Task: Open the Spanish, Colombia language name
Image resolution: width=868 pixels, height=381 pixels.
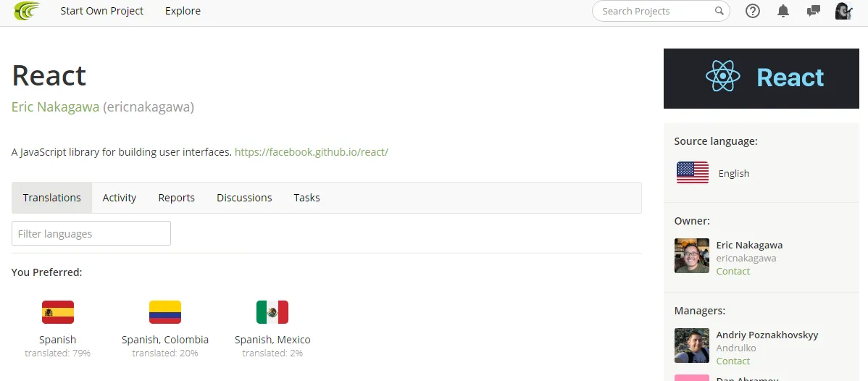Action: (165, 340)
